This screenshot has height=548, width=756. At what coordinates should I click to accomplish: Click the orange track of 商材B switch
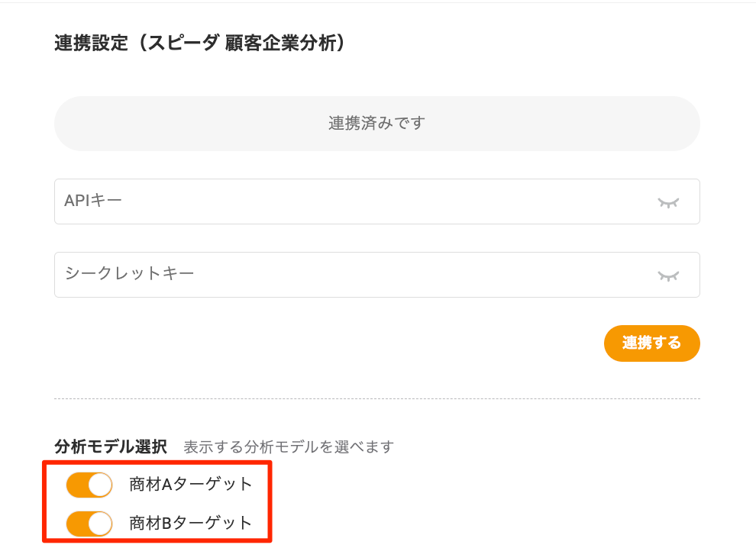click(77, 524)
